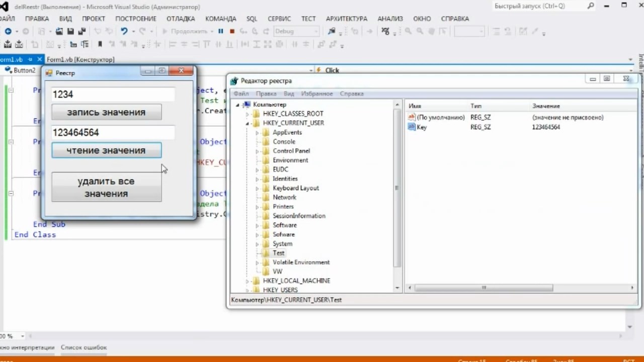644x362 pixels.
Task: Select the Volatile Environment key
Action: 296,262
